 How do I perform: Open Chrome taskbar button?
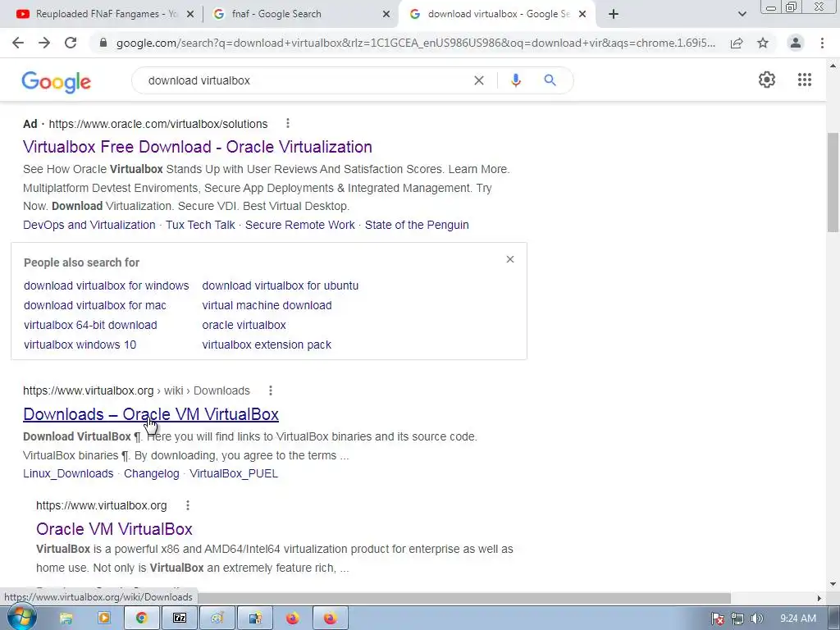[x=141, y=619]
